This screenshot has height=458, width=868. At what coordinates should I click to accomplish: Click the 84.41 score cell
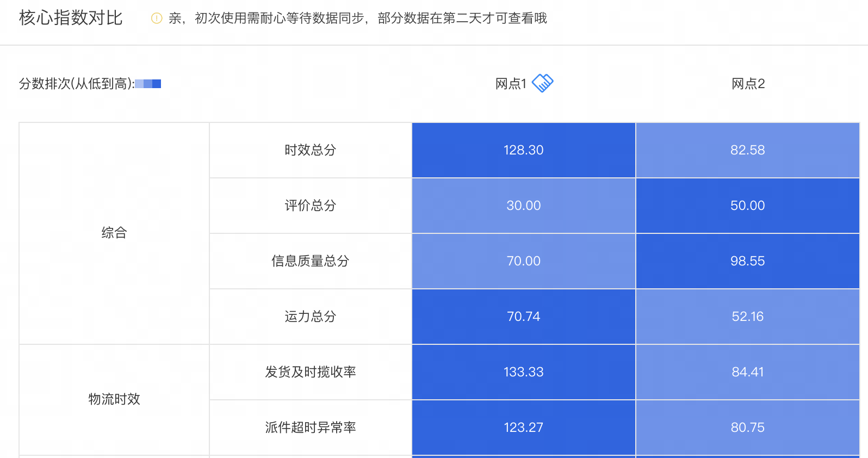[747, 372]
